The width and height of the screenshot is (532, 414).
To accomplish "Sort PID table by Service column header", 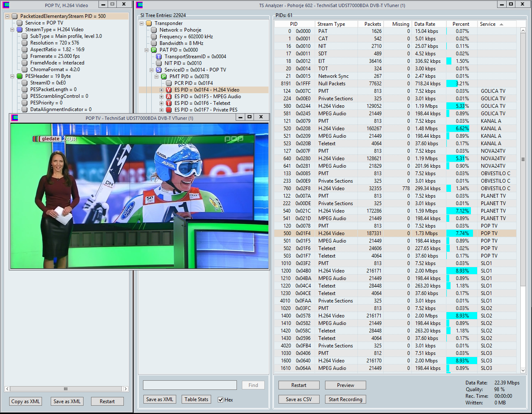I will (x=496, y=24).
